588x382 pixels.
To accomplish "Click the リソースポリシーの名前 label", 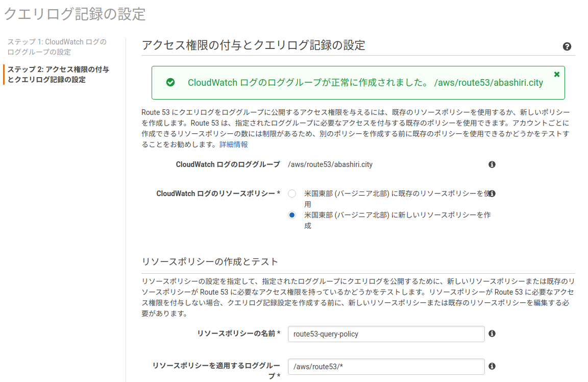I will [x=238, y=333].
